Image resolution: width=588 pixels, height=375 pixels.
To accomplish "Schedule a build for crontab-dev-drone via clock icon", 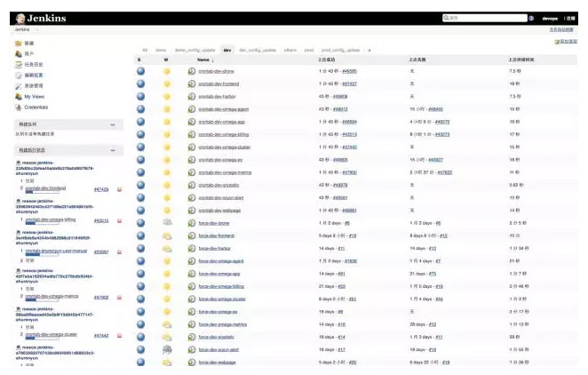I will (192, 71).
